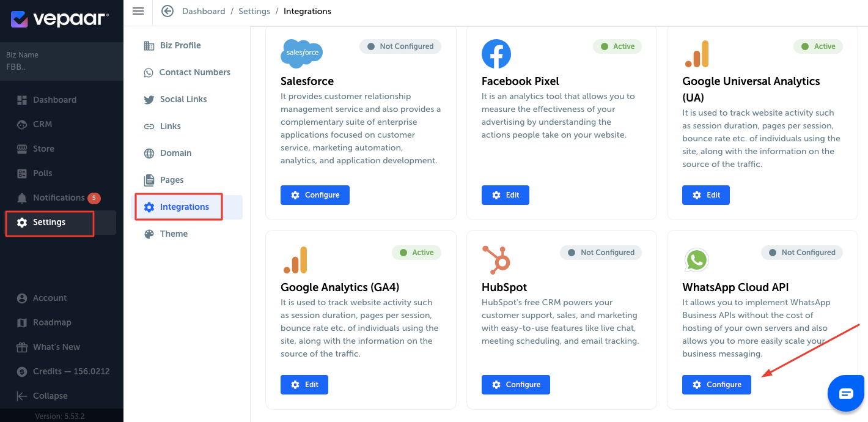The image size is (868, 422).
Task: Click the Salesforce cloud logo
Action: coord(301,53)
